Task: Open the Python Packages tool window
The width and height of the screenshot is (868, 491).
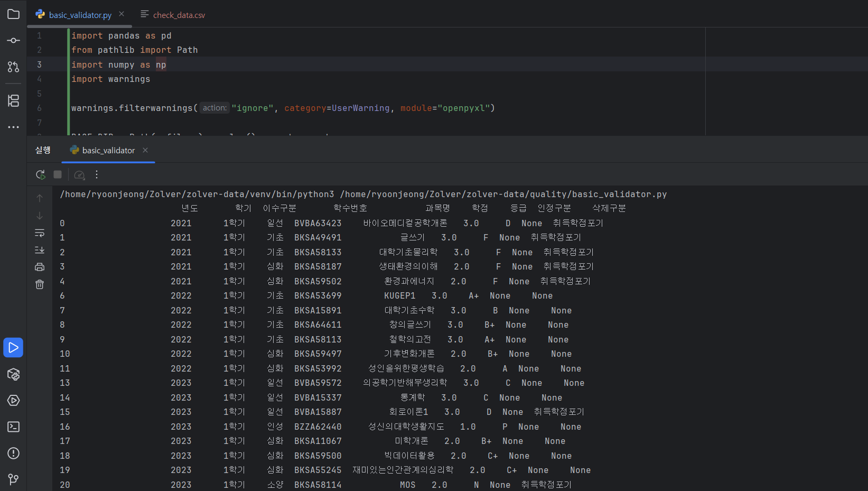Action: pos(13,374)
